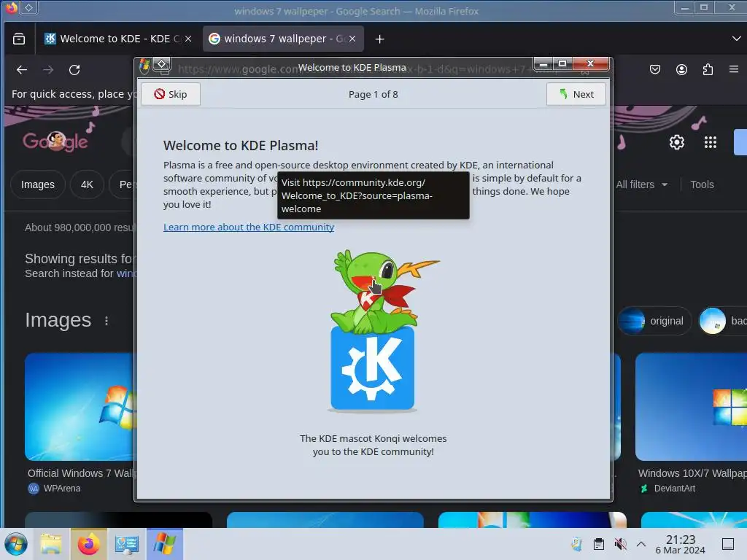Click show desktop button in taskbar

coord(728,544)
